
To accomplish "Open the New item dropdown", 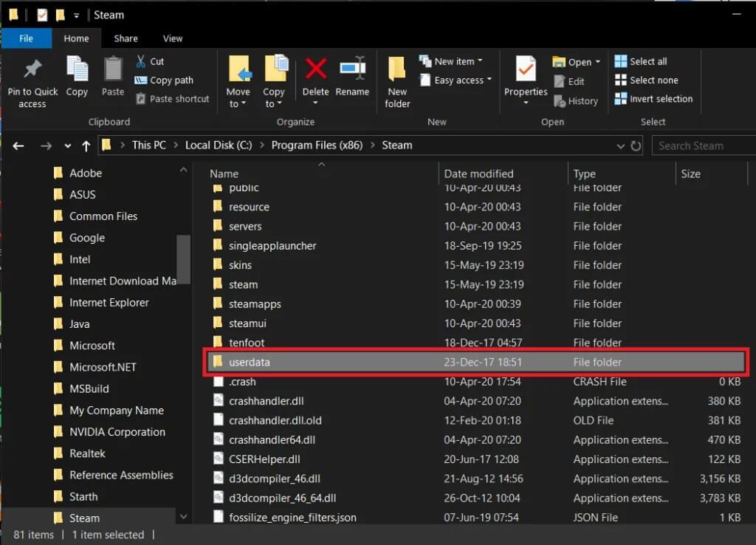I will click(x=451, y=61).
